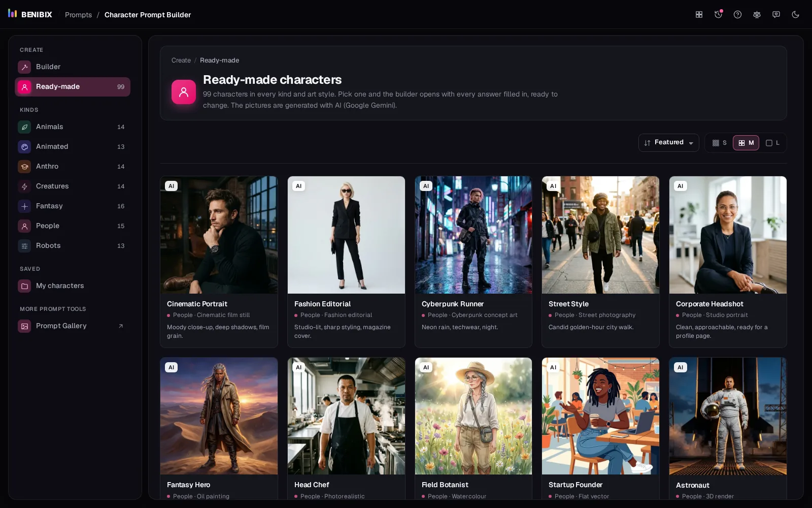Filter by Anthro kind
Image resolution: width=812 pixels, height=508 pixels.
73,166
